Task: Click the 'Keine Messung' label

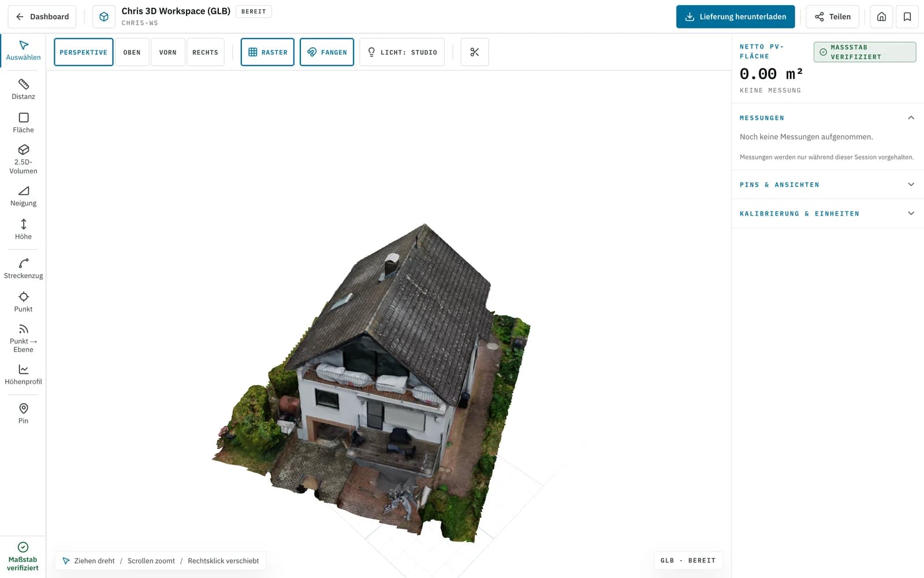Action: pyautogui.click(x=770, y=91)
